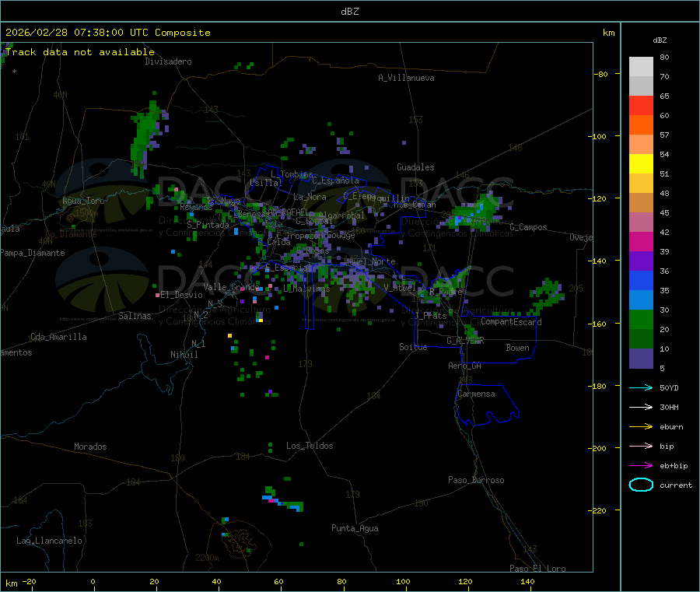Click the Guadales map label
700x592 pixels.
click(415, 167)
